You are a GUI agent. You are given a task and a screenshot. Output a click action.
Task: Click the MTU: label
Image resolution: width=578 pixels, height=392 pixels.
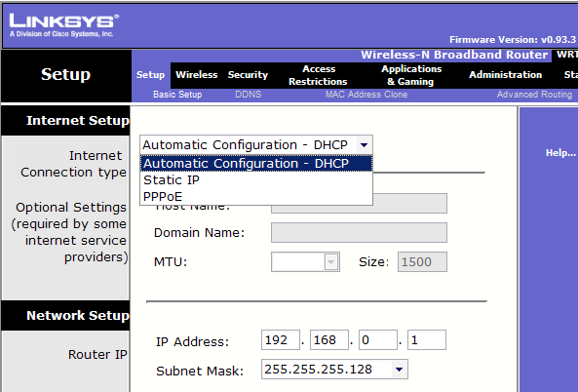(171, 262)
